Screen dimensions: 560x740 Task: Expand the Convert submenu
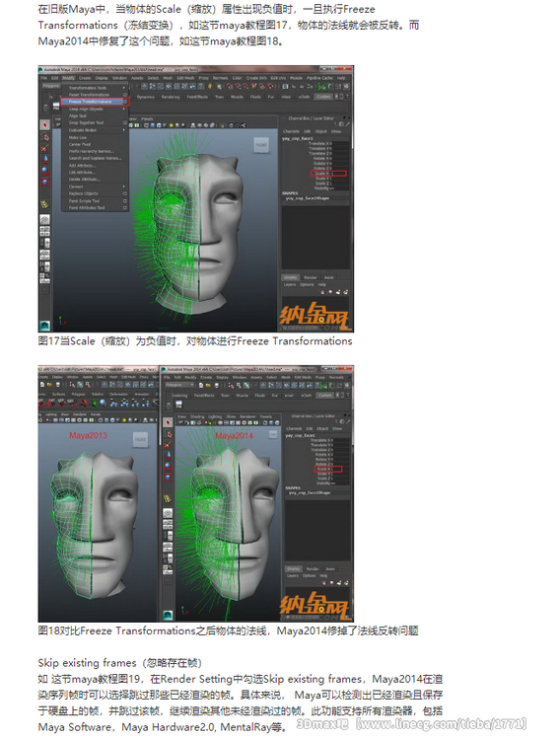124,186
